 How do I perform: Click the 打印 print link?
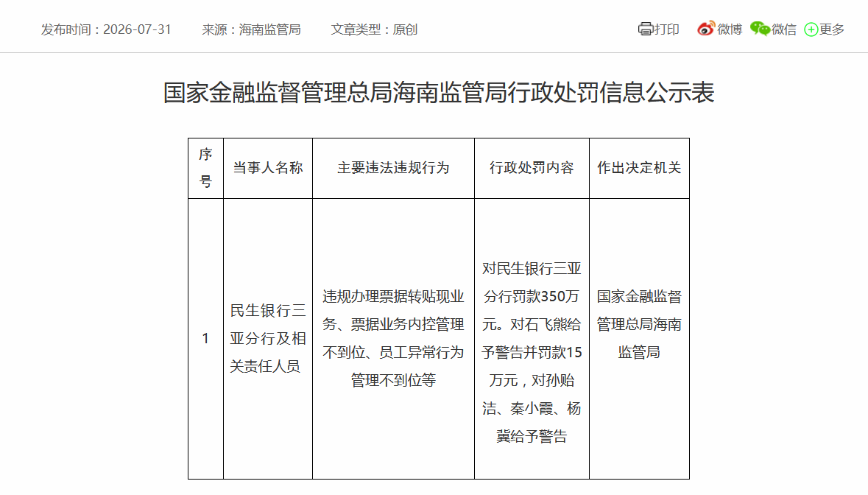point(666,29)
